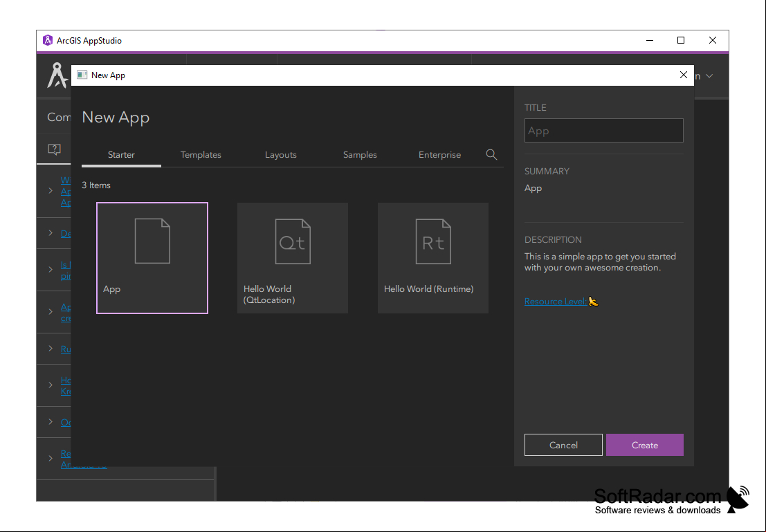Open the account dropdown chevron in AppStudio window
This screenshot has height=532, width=766.
coord(709,76)
